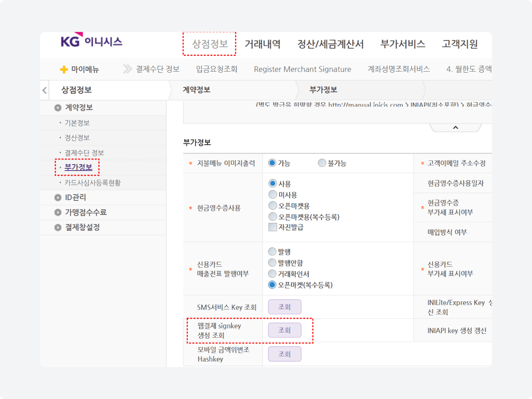
Task: Expand the ID관리 menu section
Action: [58, 197]
